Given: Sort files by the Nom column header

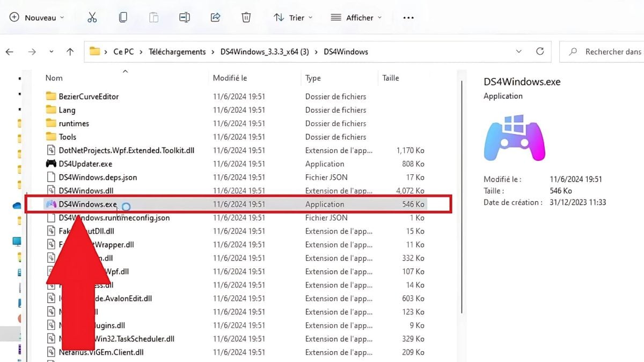Looking at the screenshot, I should (54, 78).
